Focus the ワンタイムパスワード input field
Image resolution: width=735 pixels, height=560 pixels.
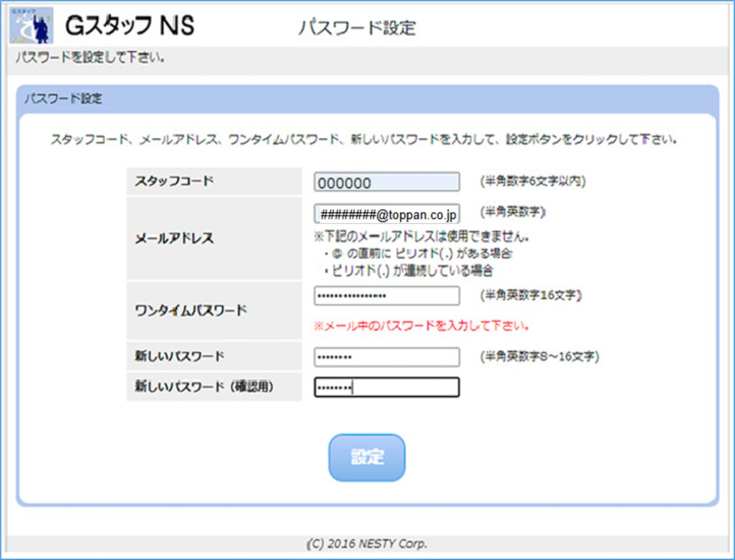click(387, 296)
